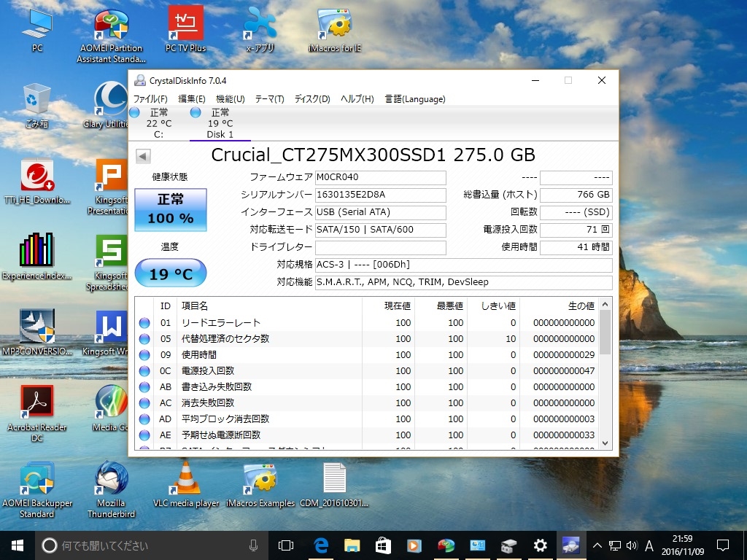Launch PC TV Plus shortcut
Viewport: 747px width, 560px height.
185,30
